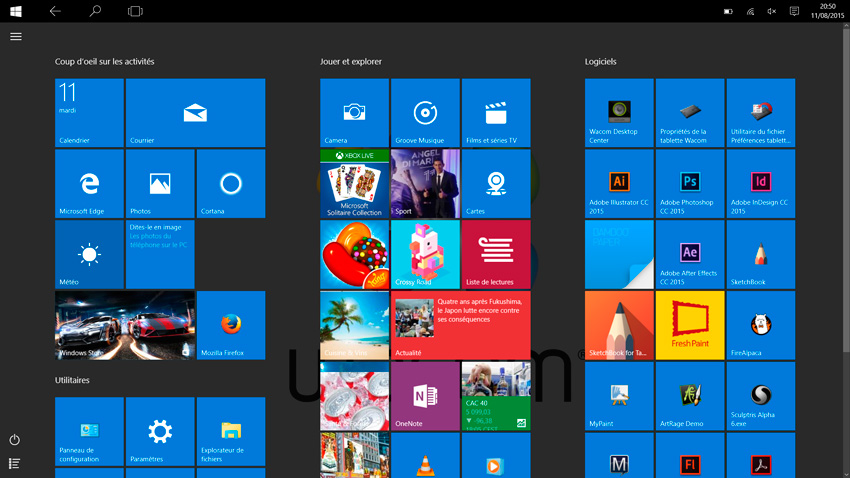Open the OneNote tile
Screen dimensions: 850x478
point(426,396)
